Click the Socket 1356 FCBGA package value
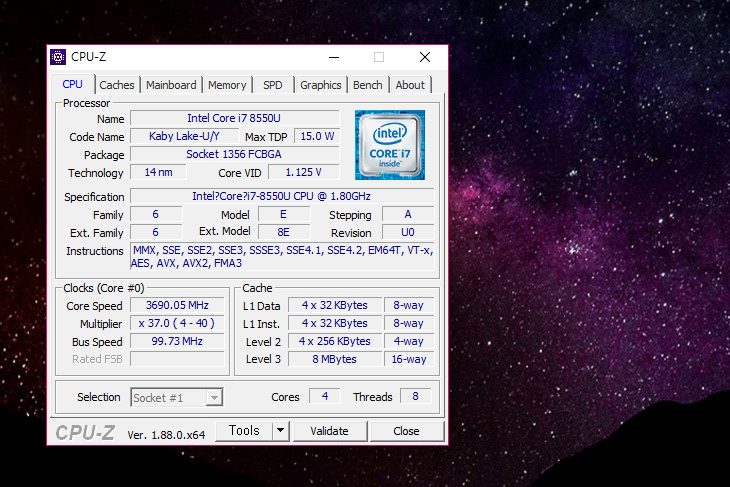Screen dimensions: 730x487 click(x=234, y=154)
